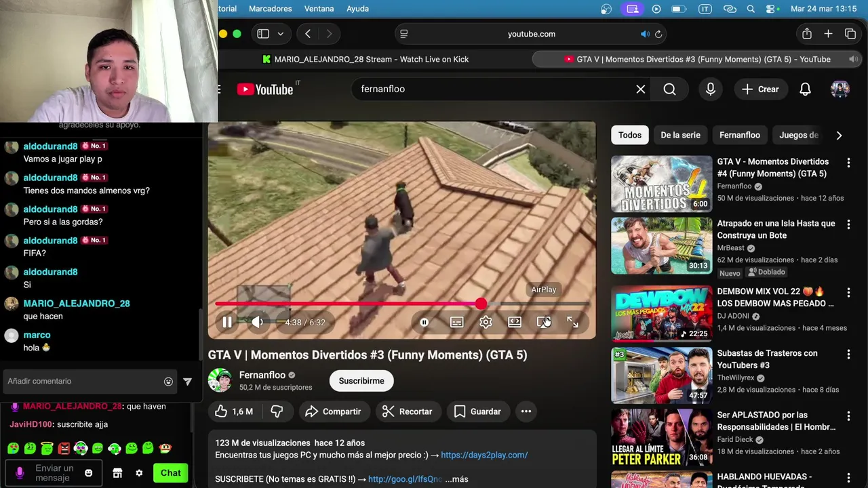868x488 pixels.
Task: Select the GTA V YouTube browser tab
Action: point(696,59)
